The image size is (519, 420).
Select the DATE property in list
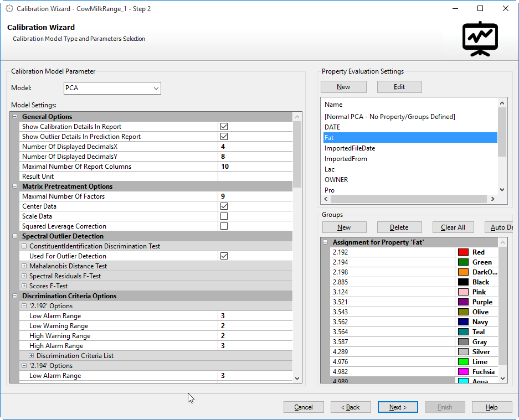(x=332, y=127)
